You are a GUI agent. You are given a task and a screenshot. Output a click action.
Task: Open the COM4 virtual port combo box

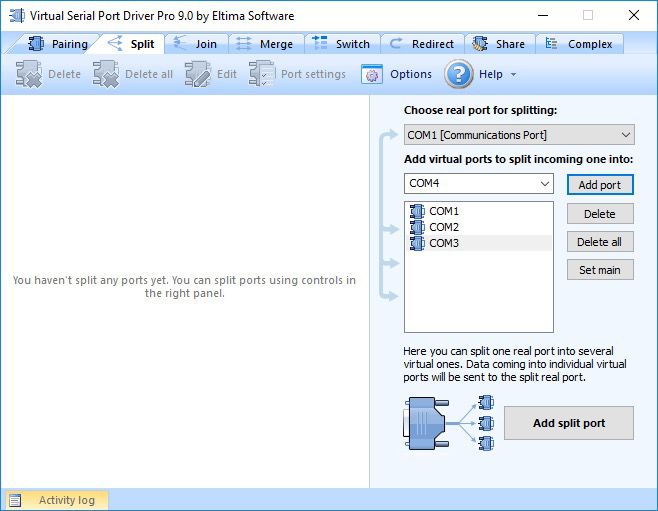[479, 183]
